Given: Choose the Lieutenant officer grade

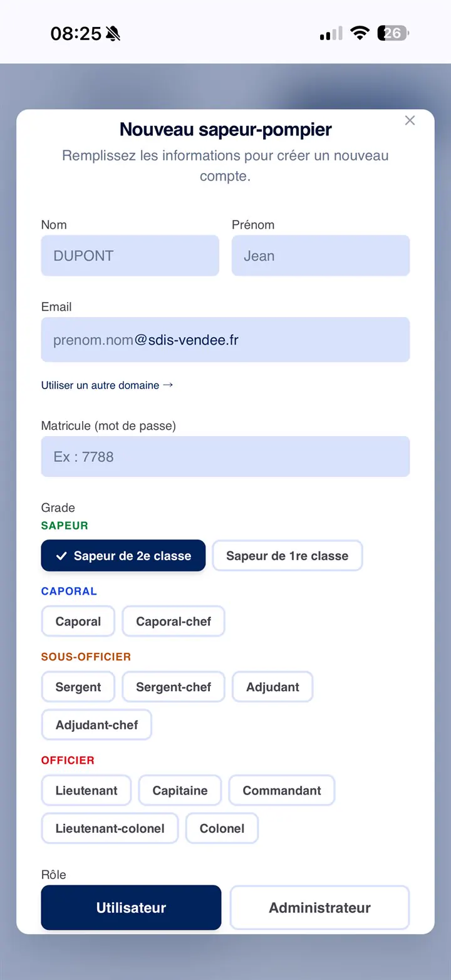Looking at the screenshot, I should click(x=86, y=790).
